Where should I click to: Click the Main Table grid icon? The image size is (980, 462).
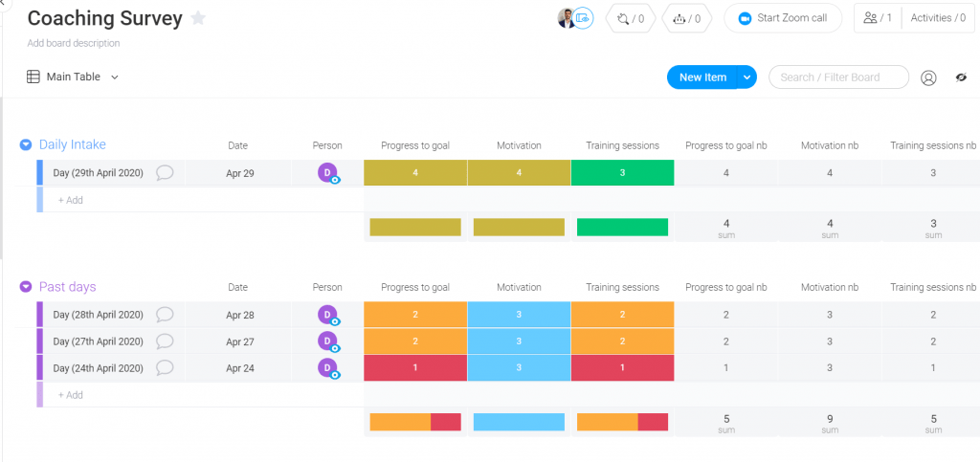pos(33,77)
